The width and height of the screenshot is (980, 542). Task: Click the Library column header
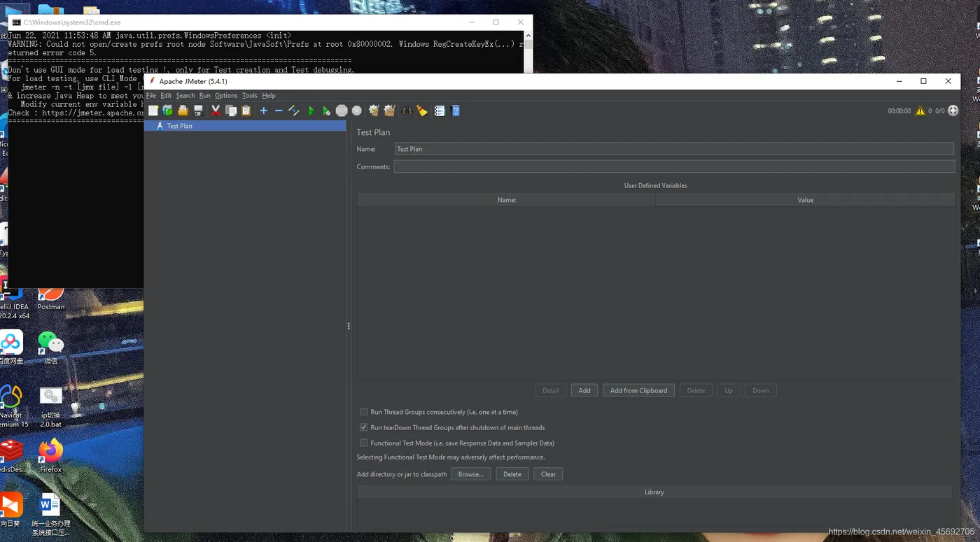pyautogui.click(x=654, y=492)
